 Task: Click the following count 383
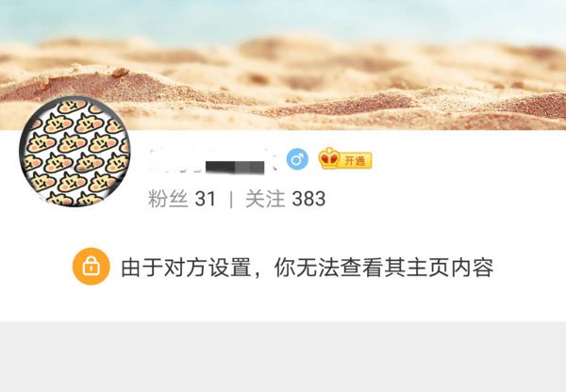308,199
